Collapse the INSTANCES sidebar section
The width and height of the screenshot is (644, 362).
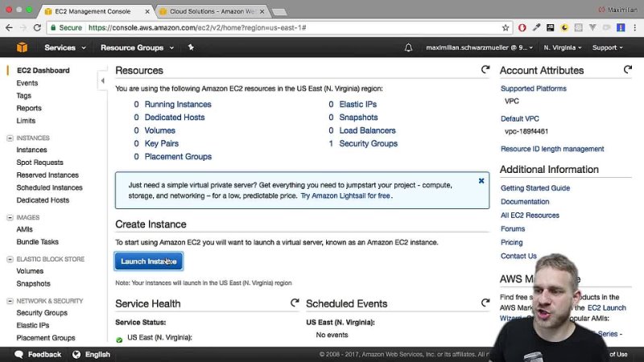click(x=10, y=138)
